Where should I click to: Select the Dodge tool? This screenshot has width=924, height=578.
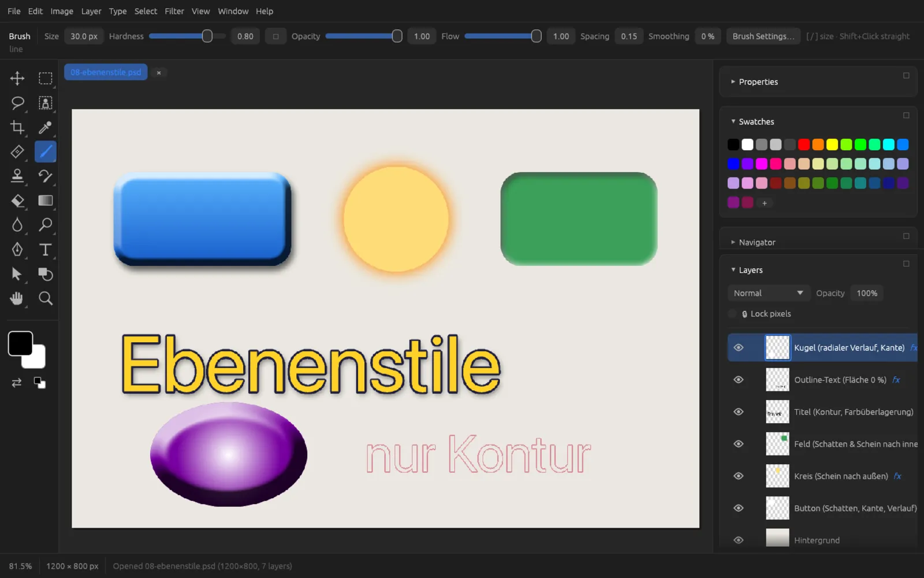coord(45,225)
